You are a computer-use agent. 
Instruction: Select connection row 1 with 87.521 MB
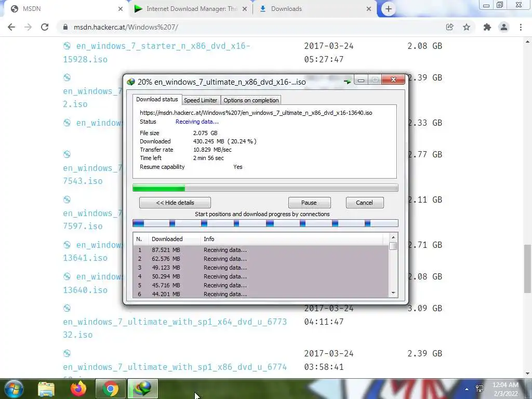click(261, 250)
